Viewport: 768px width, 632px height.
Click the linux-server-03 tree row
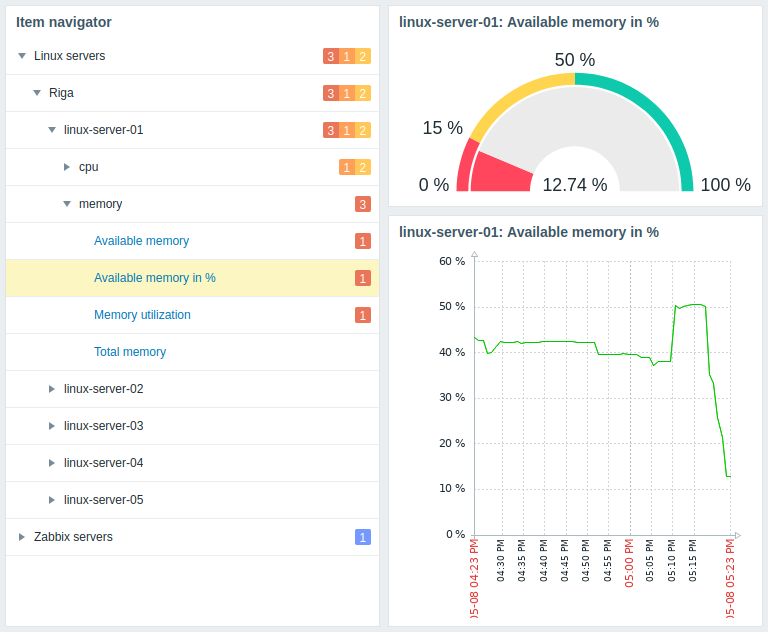tap(104, 426)
